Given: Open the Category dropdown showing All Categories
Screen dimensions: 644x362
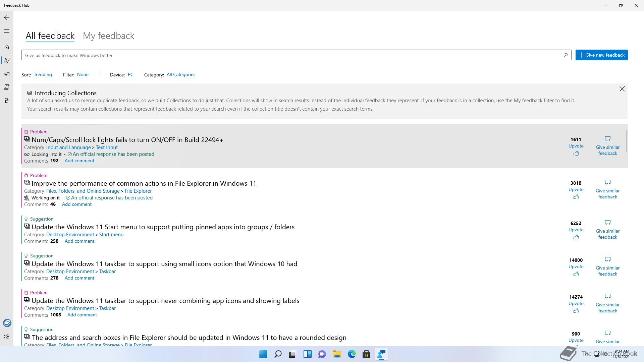Looking at the screenshot, I should pyautogui.click(x=181, y=74).
